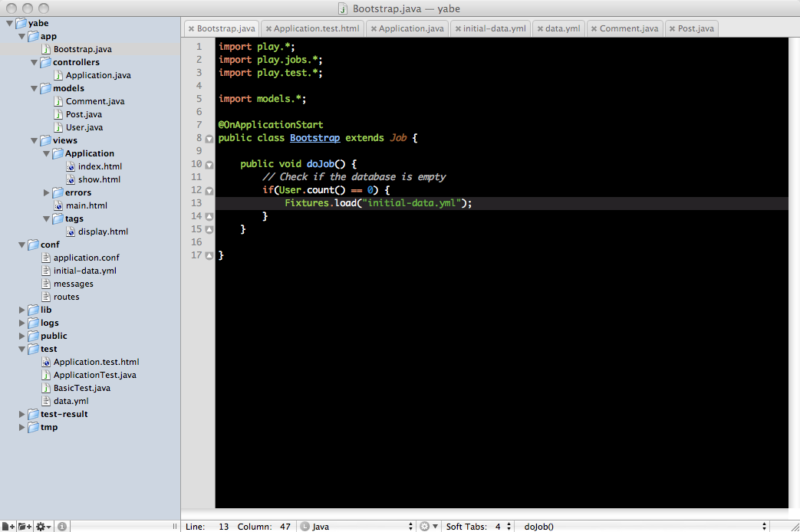Close the Comment.java tab using its x icon
Viewport: 800px width, 532px height.
(x=594, y=29)
